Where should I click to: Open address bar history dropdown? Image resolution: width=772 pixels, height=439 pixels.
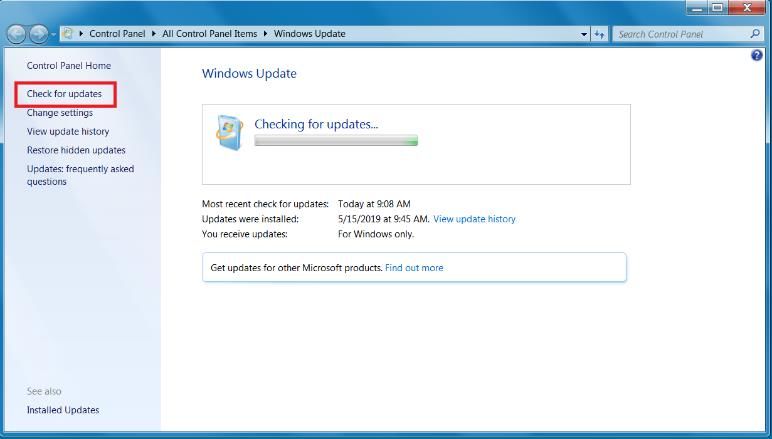click(583, 34)
